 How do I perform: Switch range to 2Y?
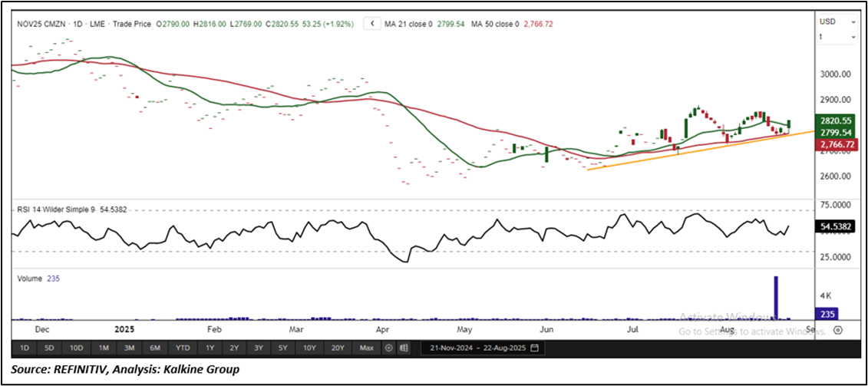point(234,348)
